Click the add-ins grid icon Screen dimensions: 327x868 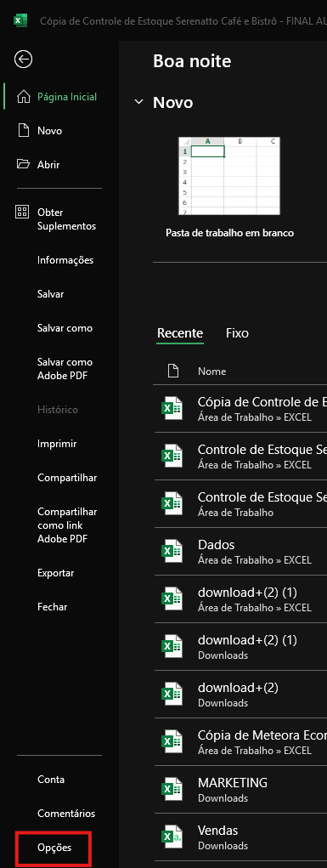[x=22, y=212]
